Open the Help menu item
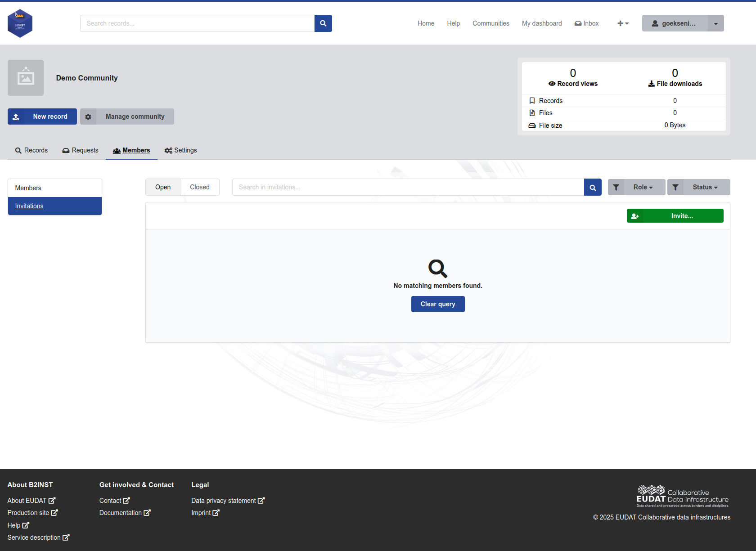The width and height of the screenshot is (756, 551). 453,23
